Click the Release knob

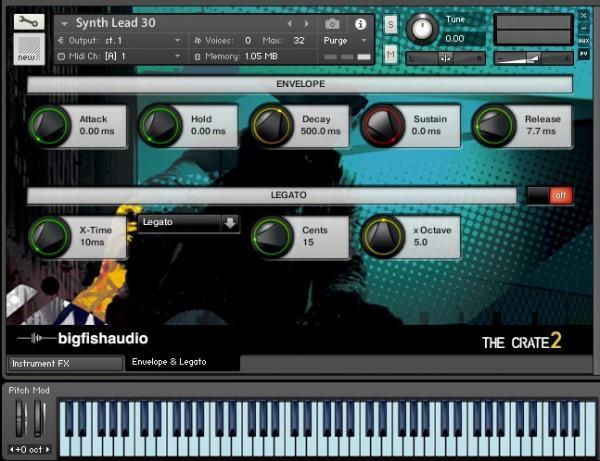(492, 125)
